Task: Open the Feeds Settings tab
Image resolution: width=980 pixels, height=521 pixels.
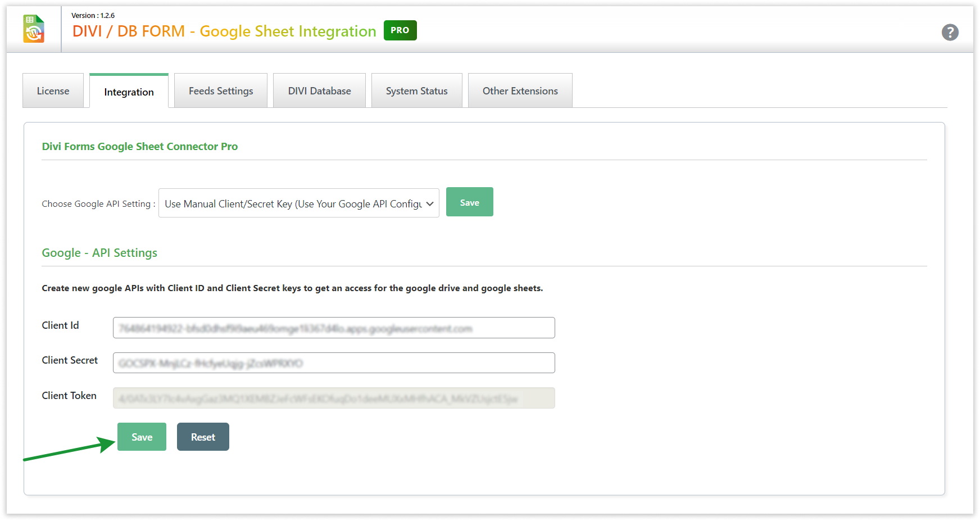Action: click(221, 91)
